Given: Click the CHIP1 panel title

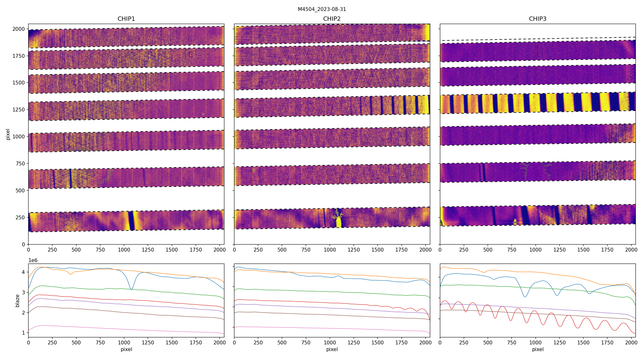Looking at the screenshot, I should click(x=126, y=19).
